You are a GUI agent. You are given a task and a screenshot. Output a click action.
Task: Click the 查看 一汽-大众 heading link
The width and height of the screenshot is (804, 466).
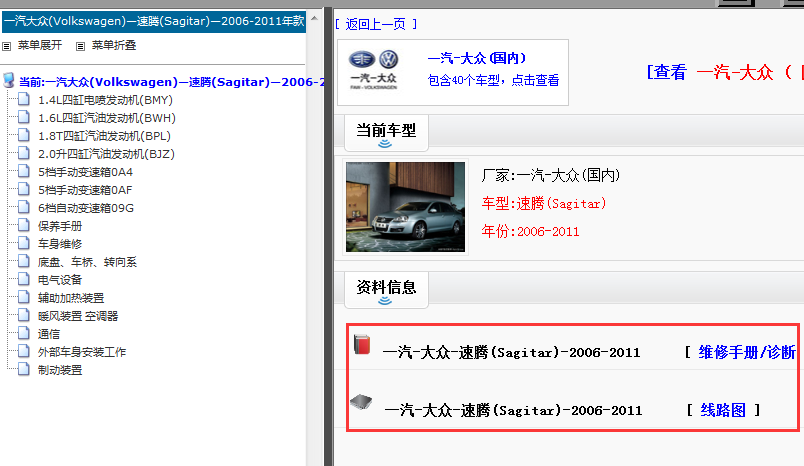click(725, 72)
